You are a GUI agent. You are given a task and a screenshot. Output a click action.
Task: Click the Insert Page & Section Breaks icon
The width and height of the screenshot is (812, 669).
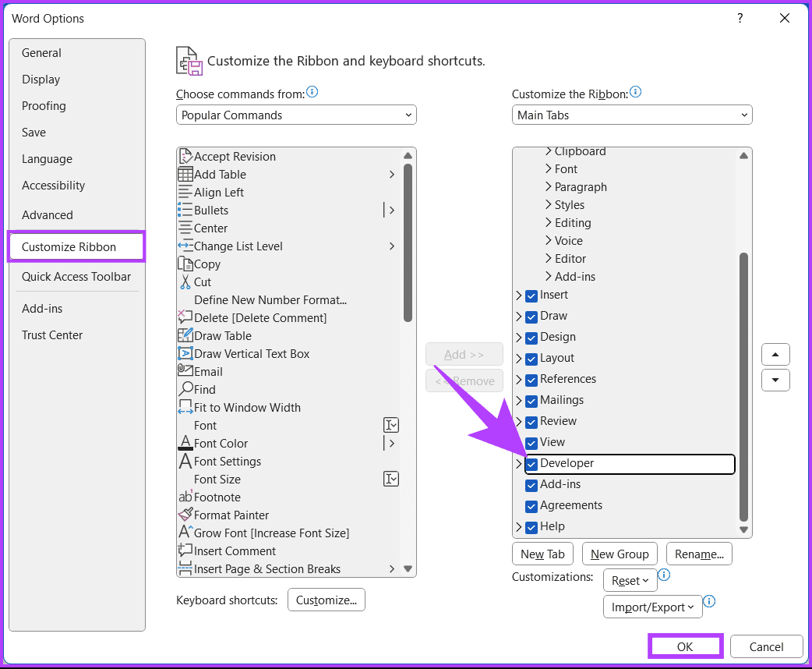185,568
